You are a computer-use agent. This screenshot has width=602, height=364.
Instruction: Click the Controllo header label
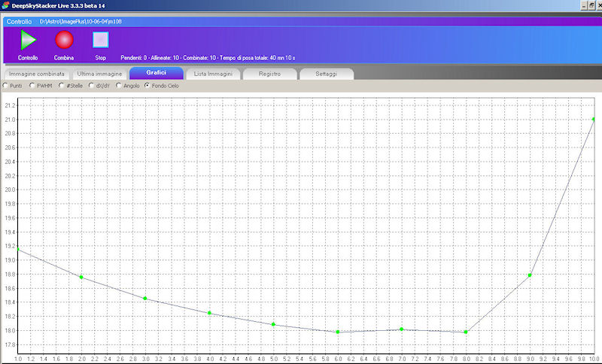pos(20,22)
